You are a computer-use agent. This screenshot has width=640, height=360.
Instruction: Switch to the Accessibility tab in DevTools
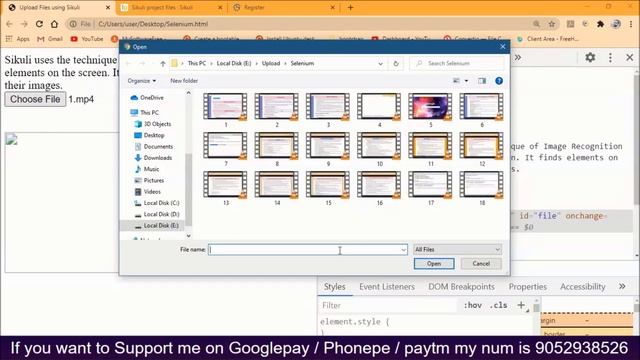(582, 287)
